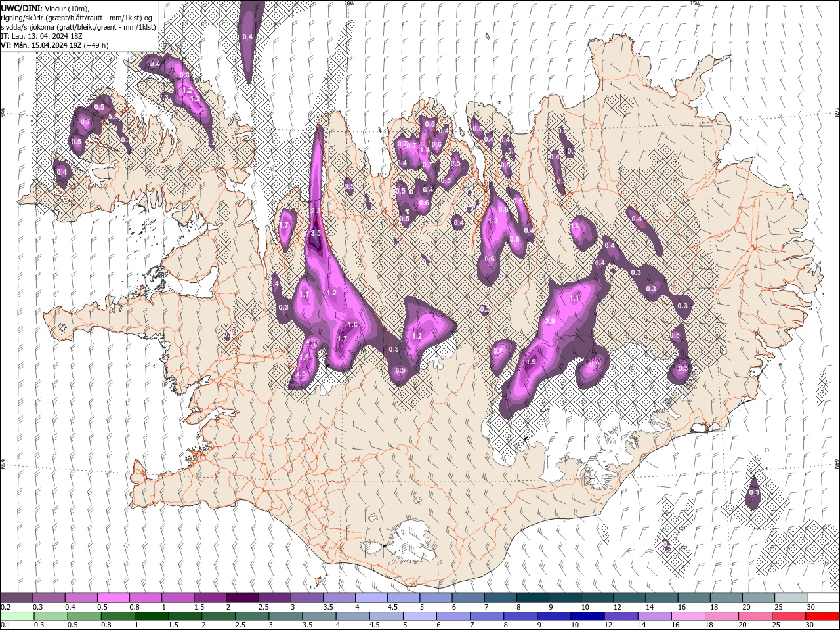This screenshot has width=840, height=630.
Task: Pick upper legend swatch between 6 and 7
Action: [x=467, y=598]
